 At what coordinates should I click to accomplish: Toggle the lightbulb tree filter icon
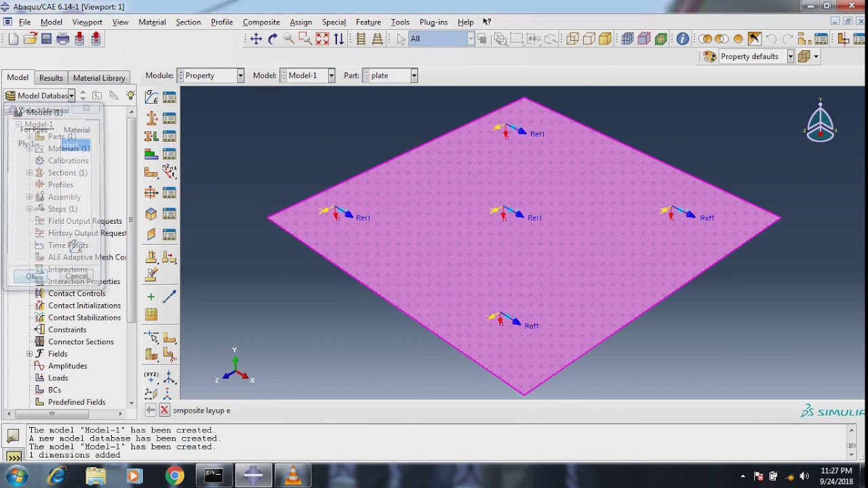[x=130, y=96]
